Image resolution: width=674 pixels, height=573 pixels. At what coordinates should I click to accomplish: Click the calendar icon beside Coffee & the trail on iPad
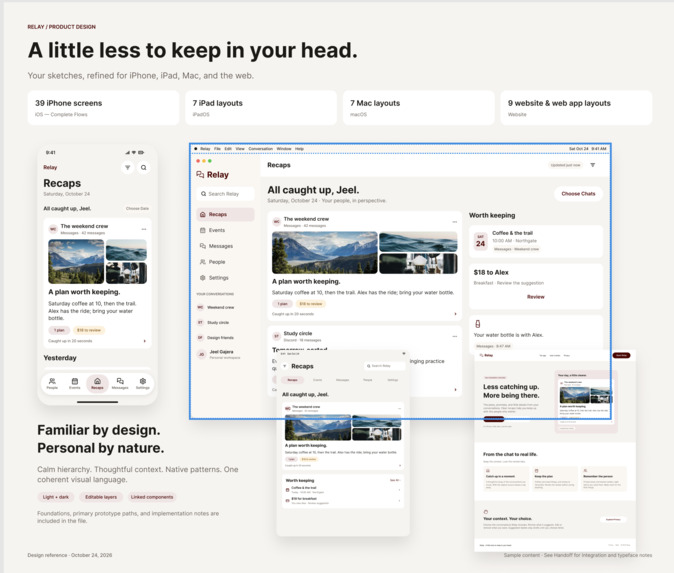tap(288, 490)
